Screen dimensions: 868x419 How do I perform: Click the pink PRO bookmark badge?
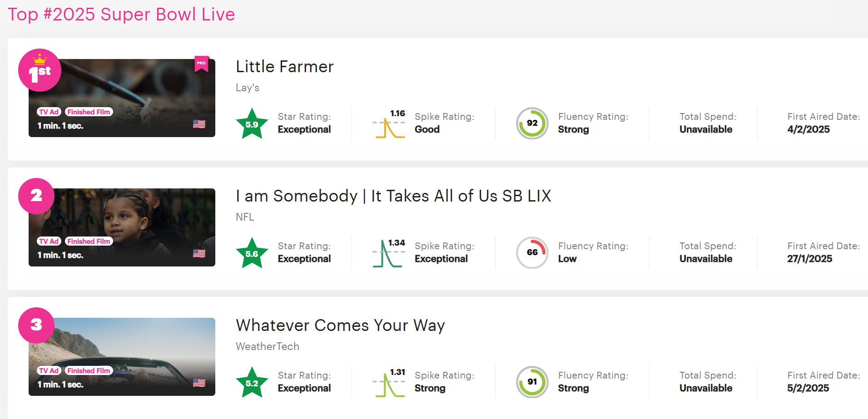pyautogui.click(x=202, y=64)
